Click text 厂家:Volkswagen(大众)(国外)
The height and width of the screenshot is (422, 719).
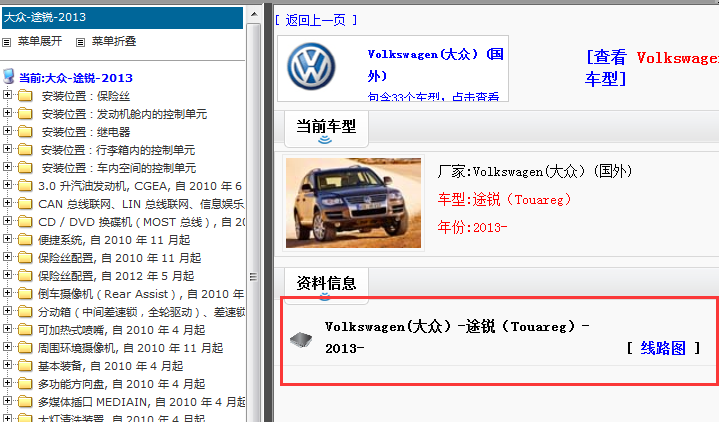tap(535, 172)
